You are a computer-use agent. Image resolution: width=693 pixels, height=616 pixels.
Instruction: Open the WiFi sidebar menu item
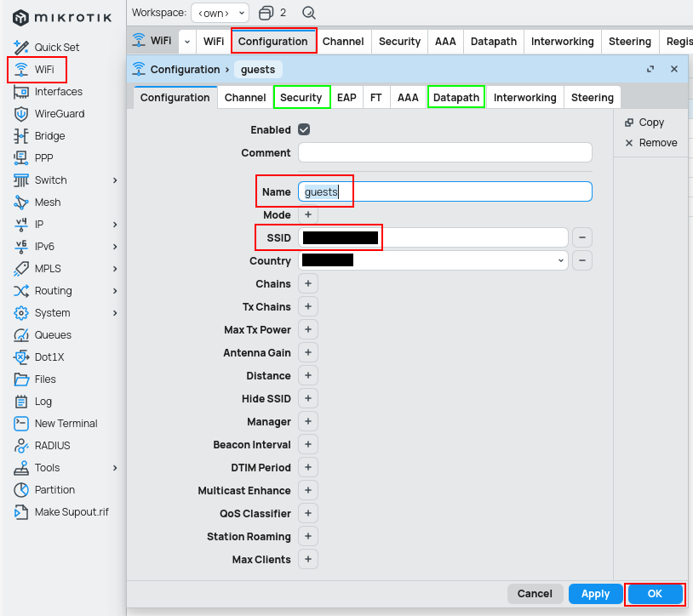[x=34, y=69]
